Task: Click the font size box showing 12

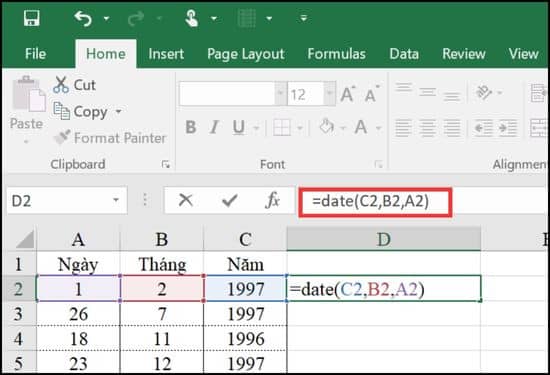Action: (x=305, y=94)
